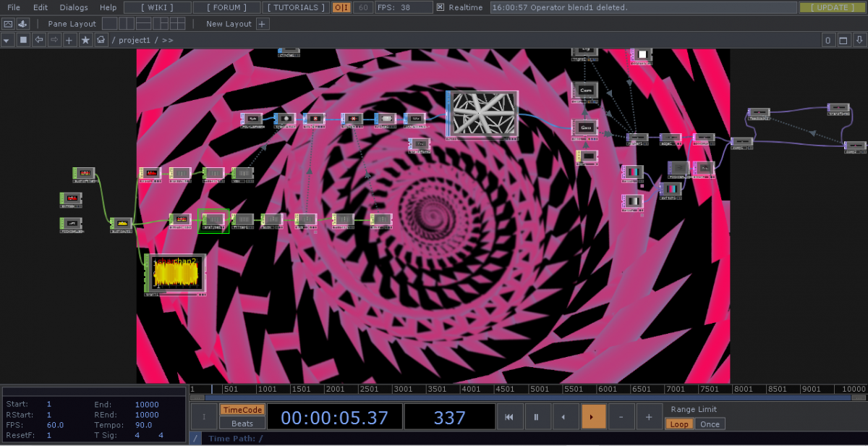Select the left/right split pane layout
This screenshot has height=446, width=868.
[x=126, y=24]
